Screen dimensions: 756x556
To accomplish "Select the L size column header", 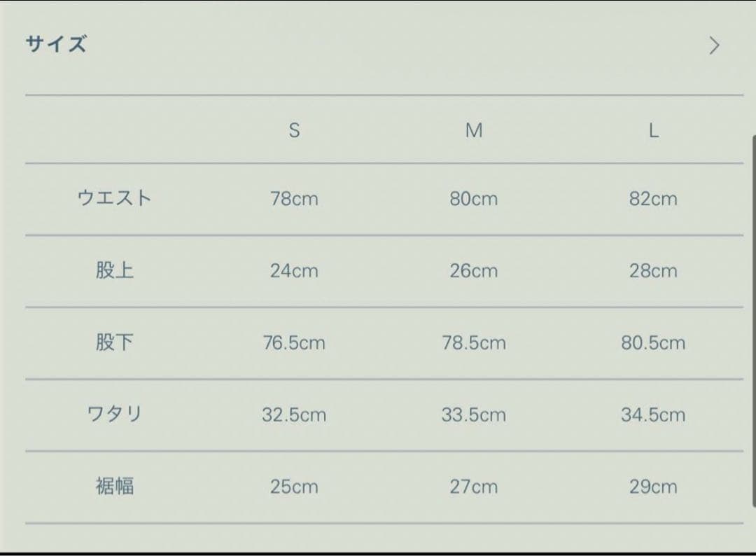I will (x=653, y=131).
